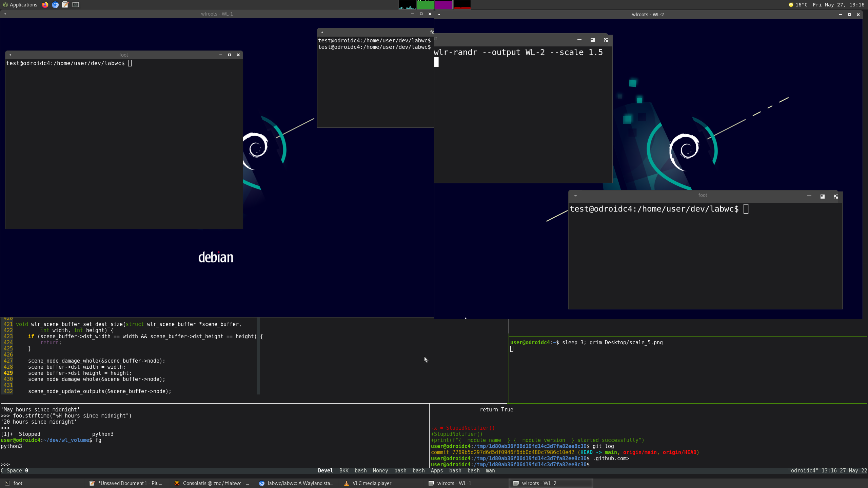This screenshot has height=488, width=868.
Task: Open the Applications menu
Action: point(20,4)
